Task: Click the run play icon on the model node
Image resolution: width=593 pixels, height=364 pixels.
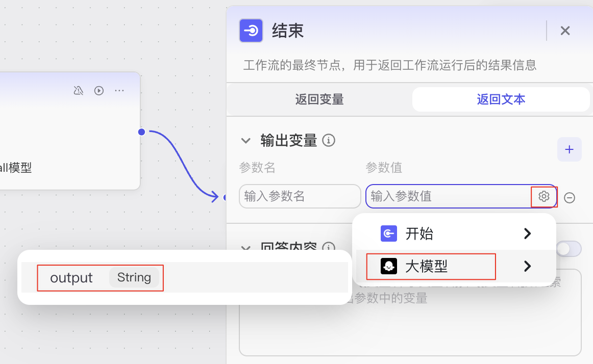Action: click(99, 91)
